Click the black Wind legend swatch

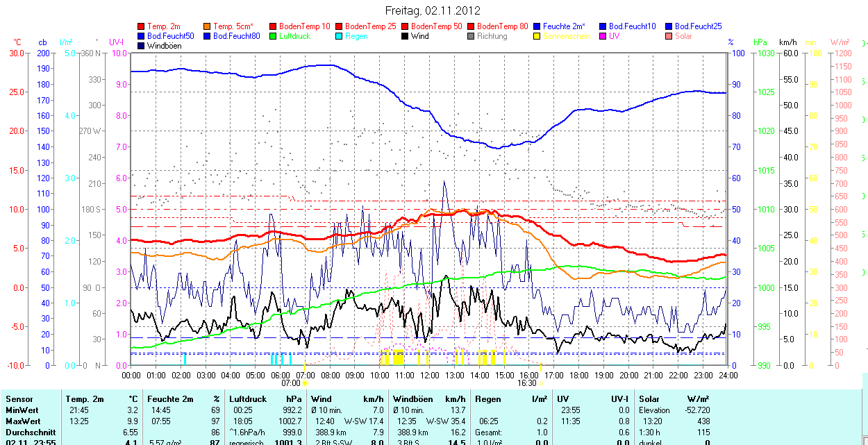tap(405, 36)
